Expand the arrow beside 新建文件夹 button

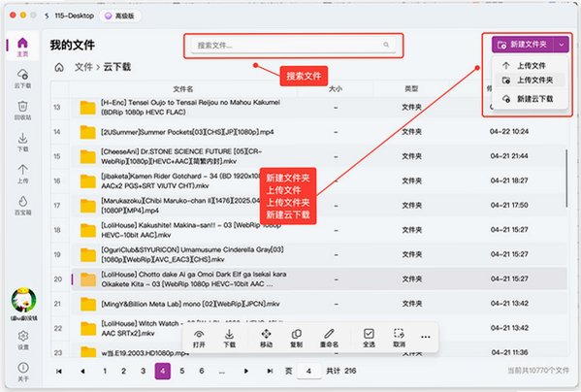tap(562, 45)
